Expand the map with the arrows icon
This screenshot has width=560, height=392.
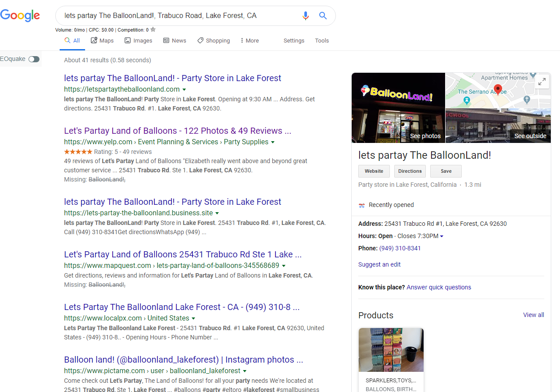542,82
